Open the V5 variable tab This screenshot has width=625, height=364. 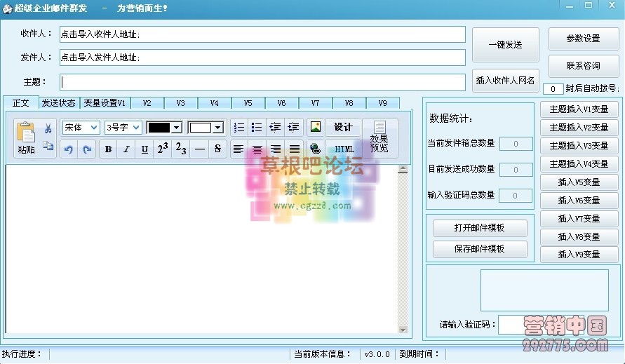coord(248,103)
